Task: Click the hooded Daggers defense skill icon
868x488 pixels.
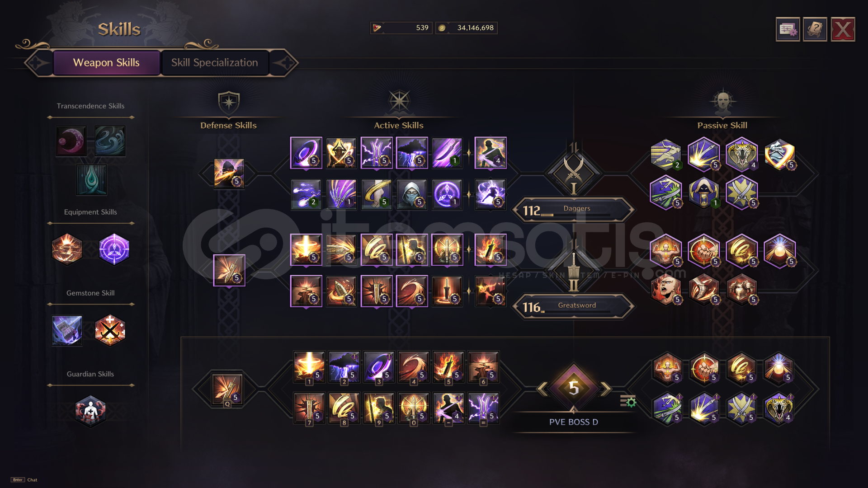Action: pyautogui.click(x=229, y=174)
